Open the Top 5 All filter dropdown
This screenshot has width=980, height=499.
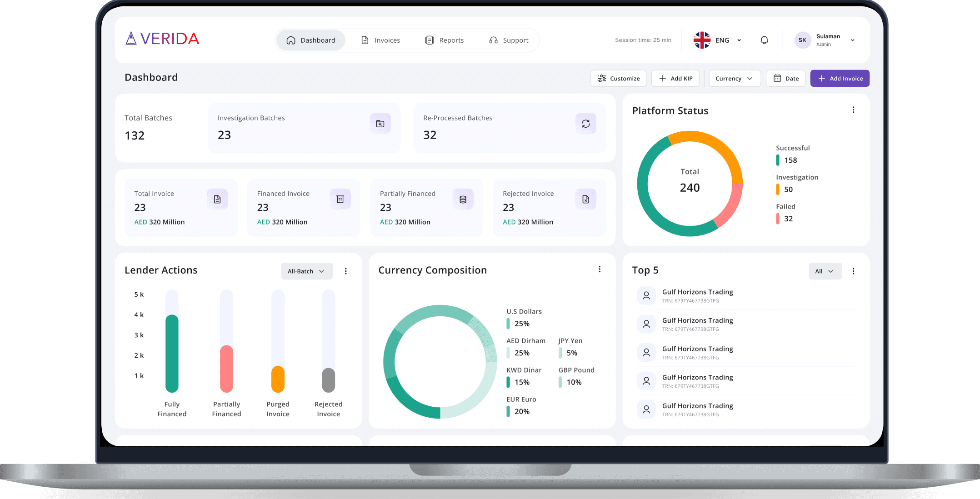825,271
